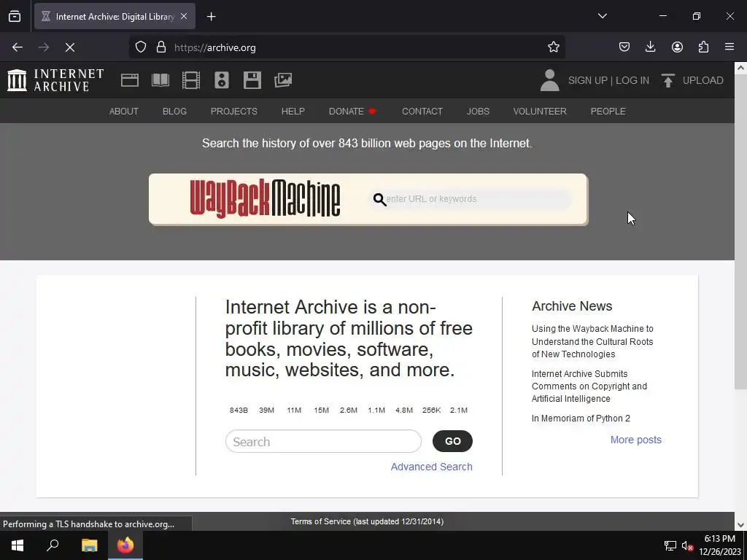747x560 pixels.
Task: Open the Software floppy disk icon
Action: 252,80
